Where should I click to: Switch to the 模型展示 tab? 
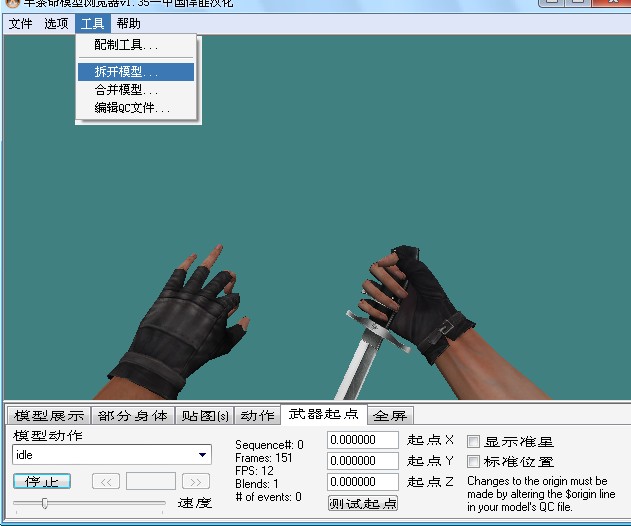(x=48, y=415)
